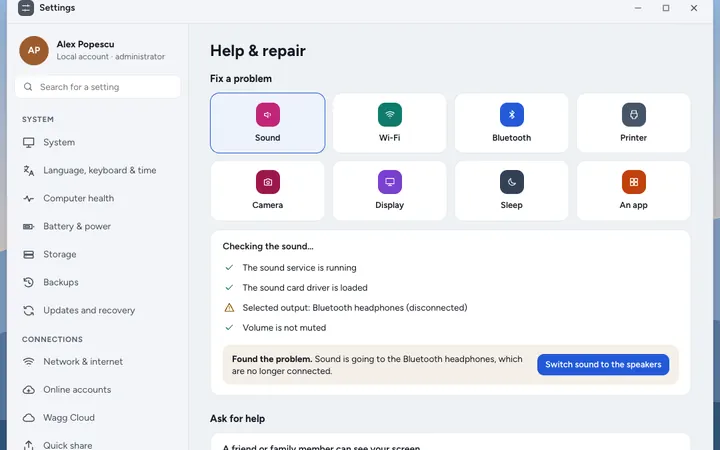Open the Sleep troubleshooter icon
The width and height of the screenshot is (720, 450).
click(512, 182)
